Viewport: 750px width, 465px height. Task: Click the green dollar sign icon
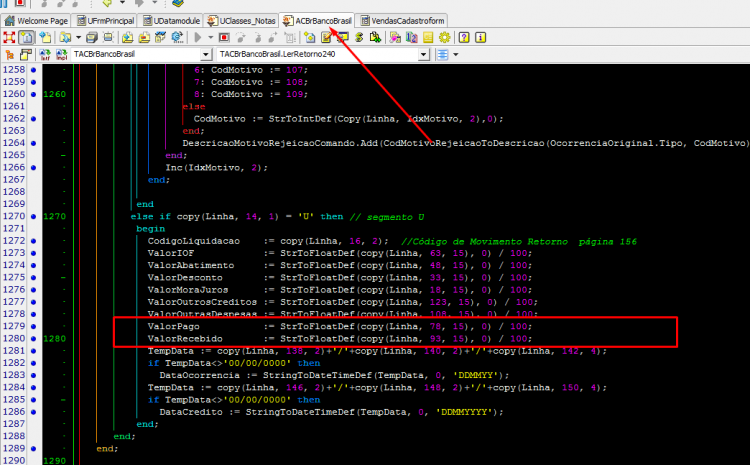pos(359,37)
